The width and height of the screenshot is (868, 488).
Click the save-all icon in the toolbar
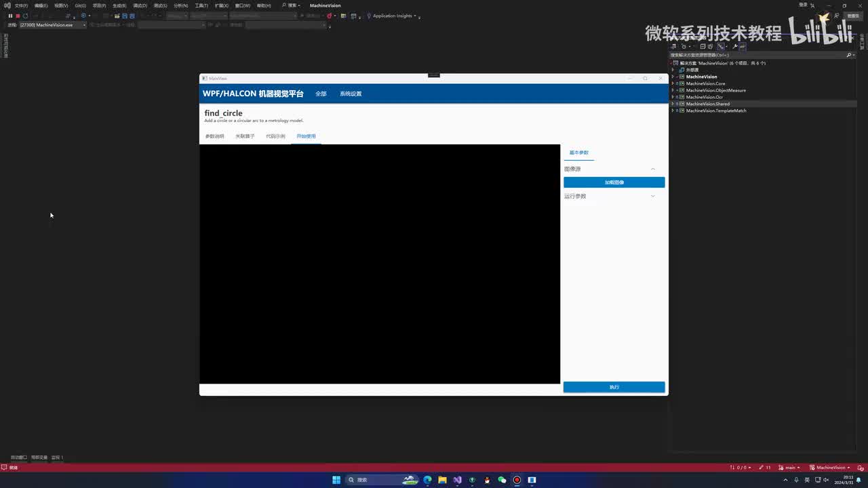point(132,16)
